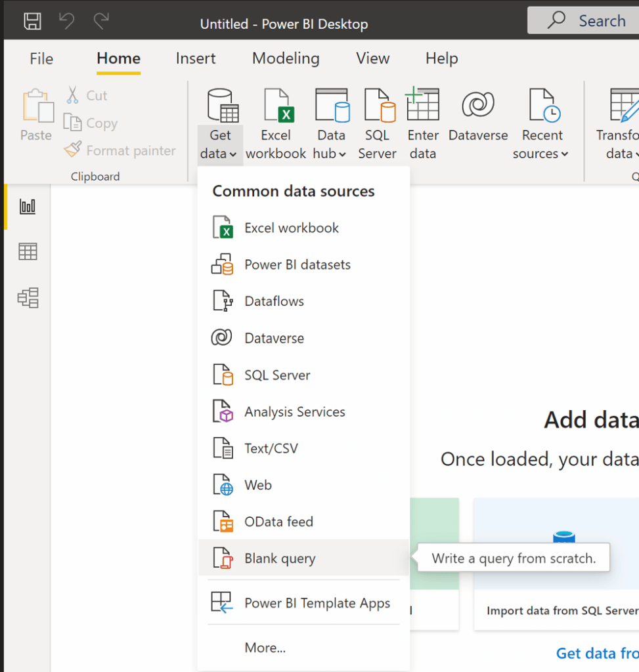
Task: Select Web data source entry
Action: (x=303, y=485)
